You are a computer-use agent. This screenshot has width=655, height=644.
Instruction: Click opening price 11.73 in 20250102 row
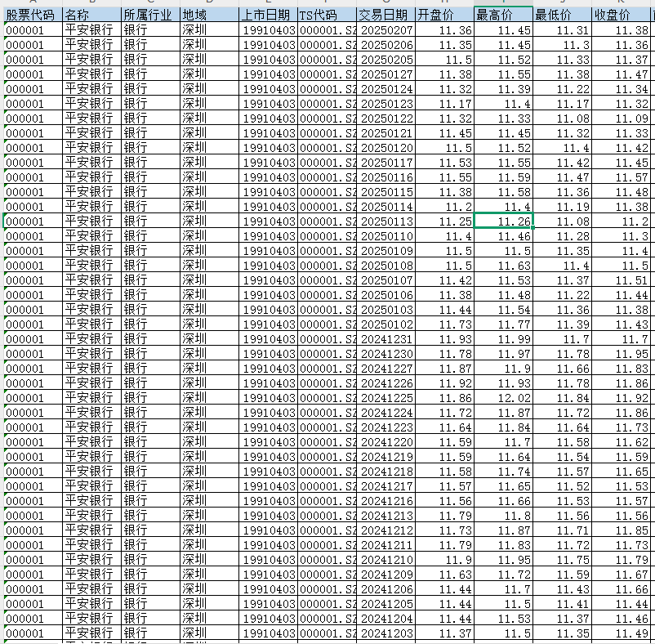[445, 324]
